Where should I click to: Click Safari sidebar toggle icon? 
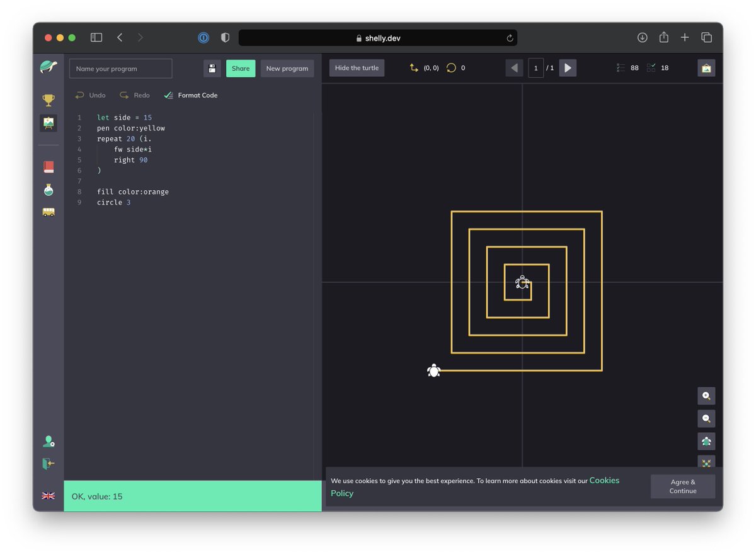tap(96, 38)
